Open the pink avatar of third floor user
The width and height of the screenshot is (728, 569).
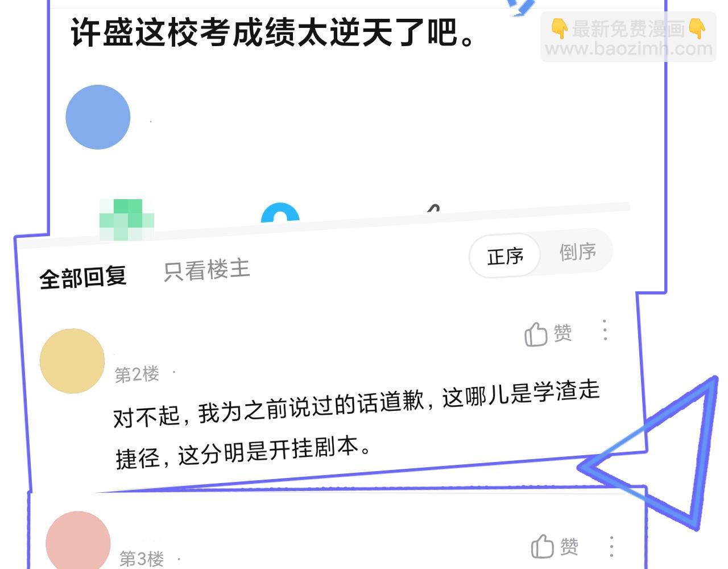[x=78, y=541]
